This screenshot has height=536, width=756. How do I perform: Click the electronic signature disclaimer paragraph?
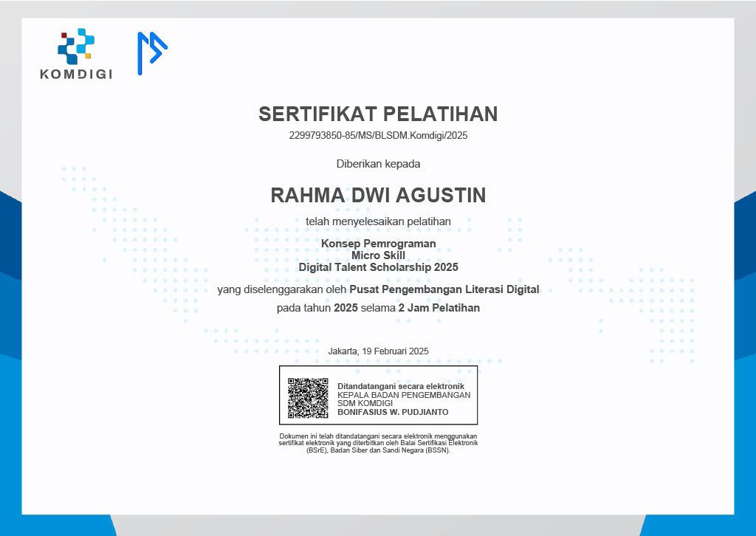(377, 443)
